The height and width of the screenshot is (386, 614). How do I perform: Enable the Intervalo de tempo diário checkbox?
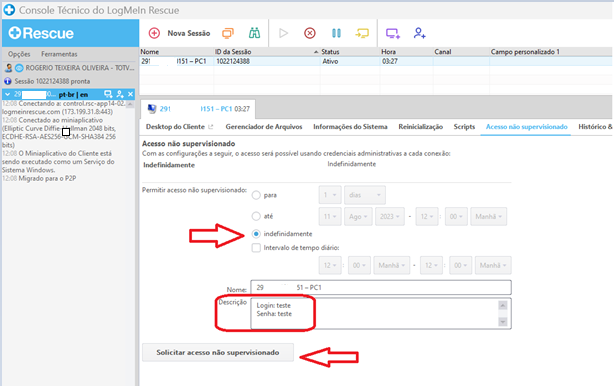[x=256, y=248]
